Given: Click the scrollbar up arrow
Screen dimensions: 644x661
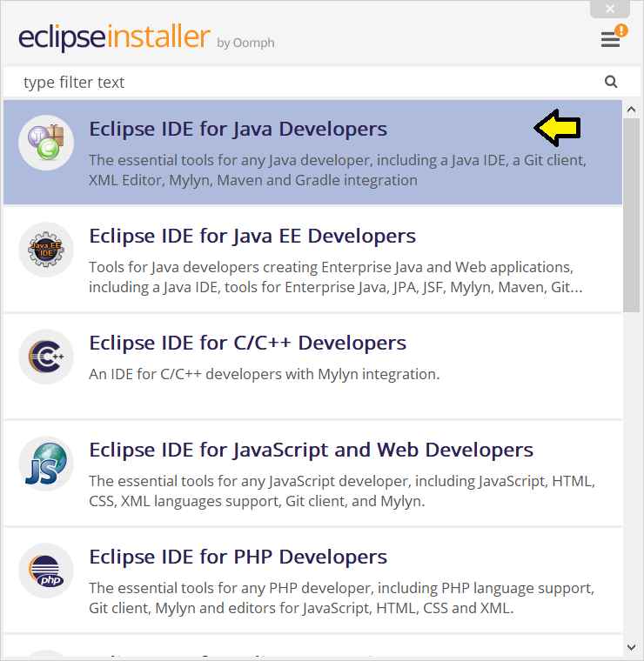Looking at the screenshot, I should 631,110.
